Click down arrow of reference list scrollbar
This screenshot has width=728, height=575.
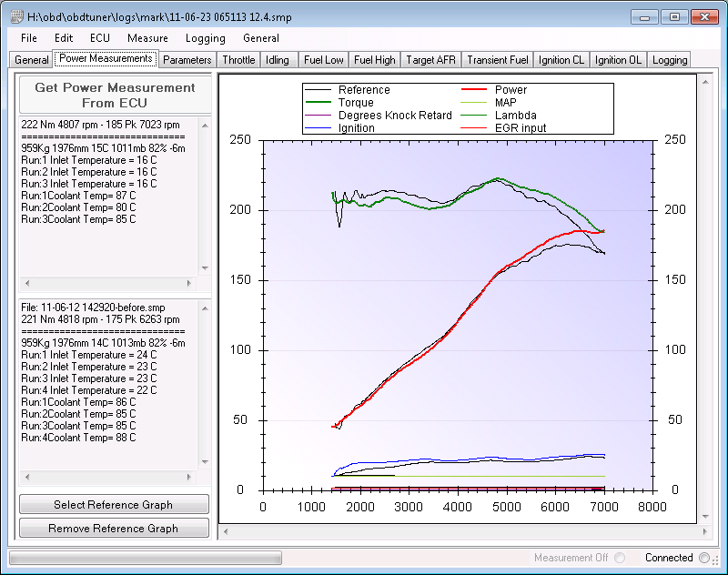click(x=205, y=462)
